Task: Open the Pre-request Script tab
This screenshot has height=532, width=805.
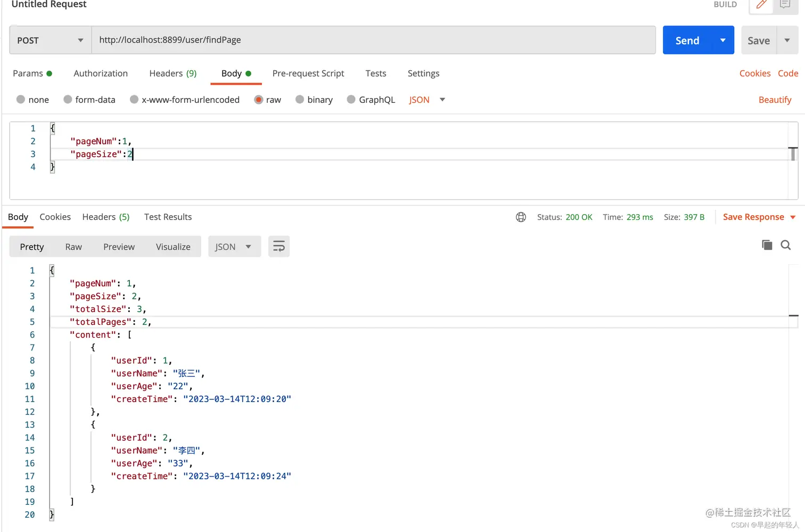Action: pyautogui.click(x=308, y=73)
